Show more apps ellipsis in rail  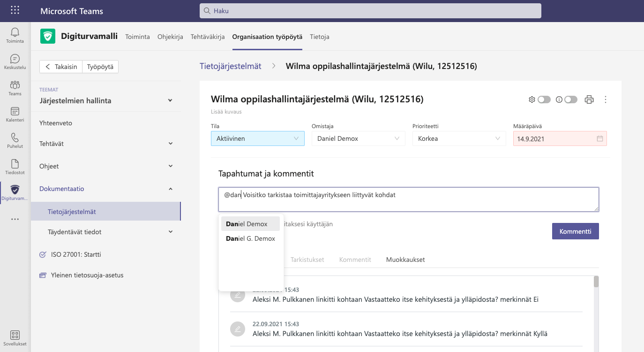[x=15, y=219]
